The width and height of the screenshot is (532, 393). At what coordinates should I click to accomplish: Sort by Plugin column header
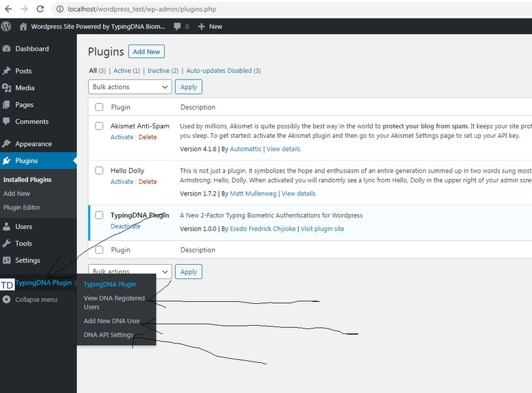click(120, 107)
